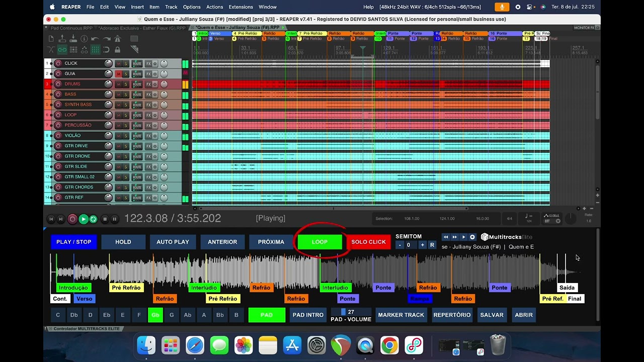Click the Save Project download-arrow icon
Viewport: 644px width, 362px height.
tap(73, 39)
